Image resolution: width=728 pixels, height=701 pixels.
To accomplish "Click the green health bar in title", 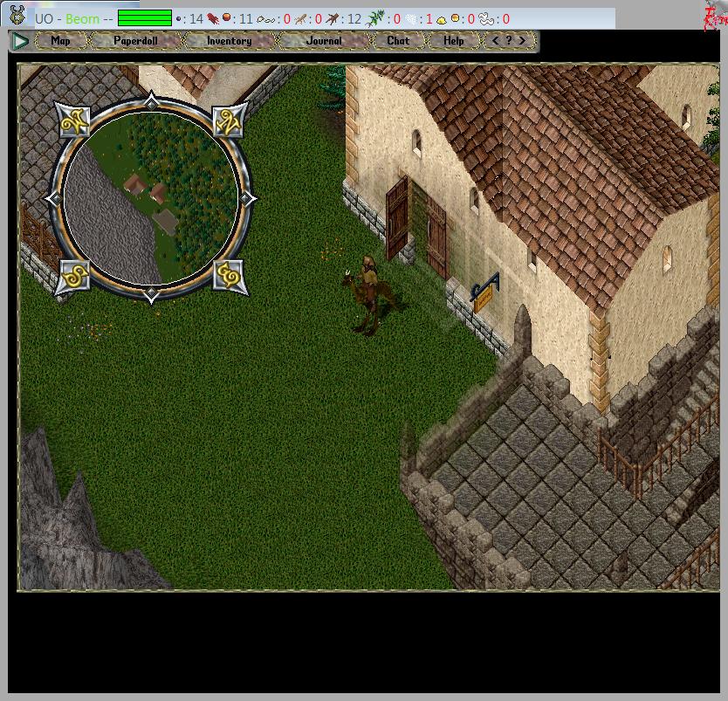I will coord(144,18).
